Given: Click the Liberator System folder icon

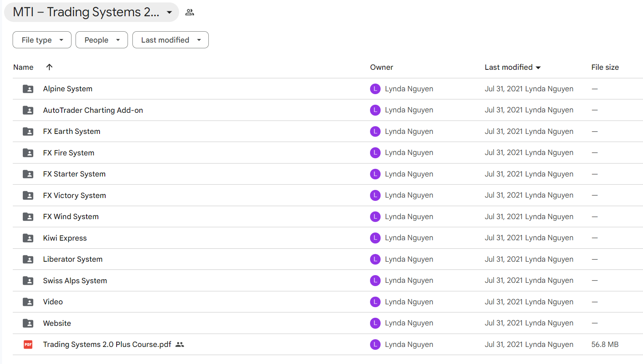Looking at the screenshot, I should (28, 259).
